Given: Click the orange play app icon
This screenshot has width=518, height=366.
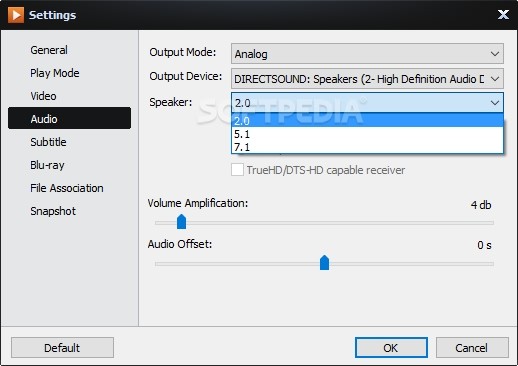Looking at the screenshot, I should [16, 15].
